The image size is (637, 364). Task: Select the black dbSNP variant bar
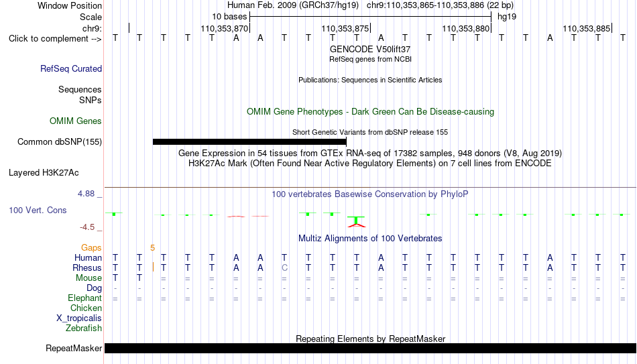pos(249,142)
